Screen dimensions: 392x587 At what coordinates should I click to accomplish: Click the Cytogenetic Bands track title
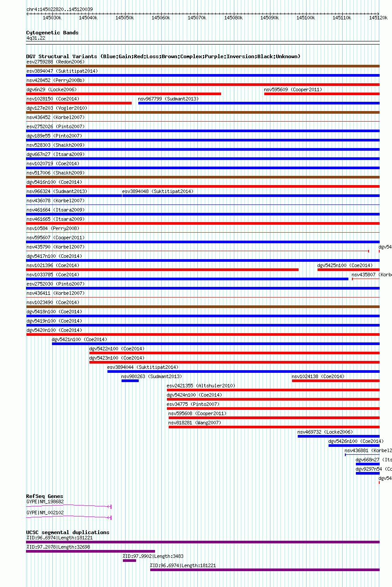point(52,33)
